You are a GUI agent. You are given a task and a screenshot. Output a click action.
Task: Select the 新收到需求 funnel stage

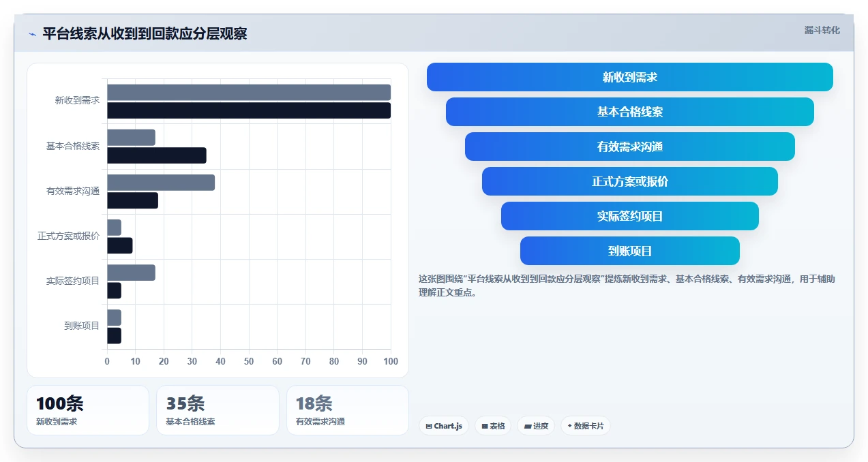[x=629, y=77]
